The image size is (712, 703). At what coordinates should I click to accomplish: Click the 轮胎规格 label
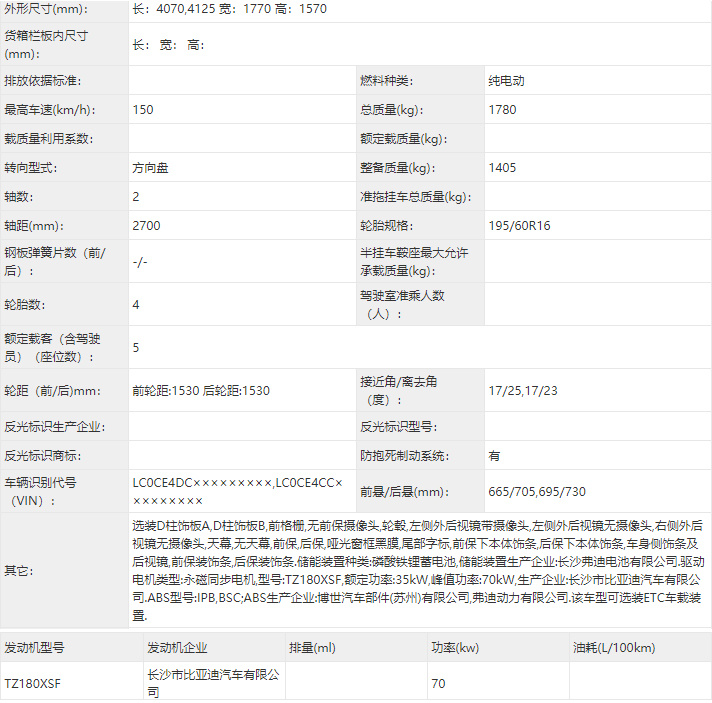[x=386, y=226]
